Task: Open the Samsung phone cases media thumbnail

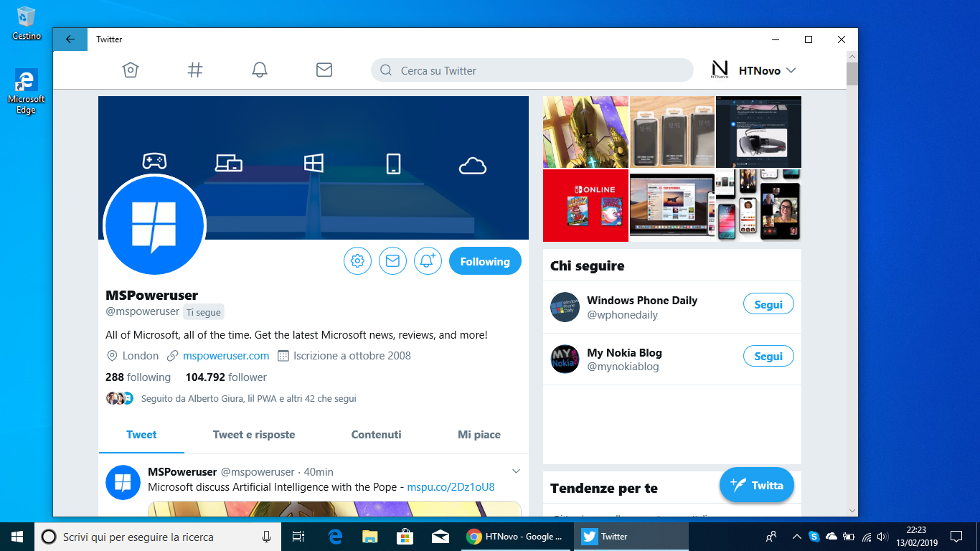Action: tap(672, 132)
